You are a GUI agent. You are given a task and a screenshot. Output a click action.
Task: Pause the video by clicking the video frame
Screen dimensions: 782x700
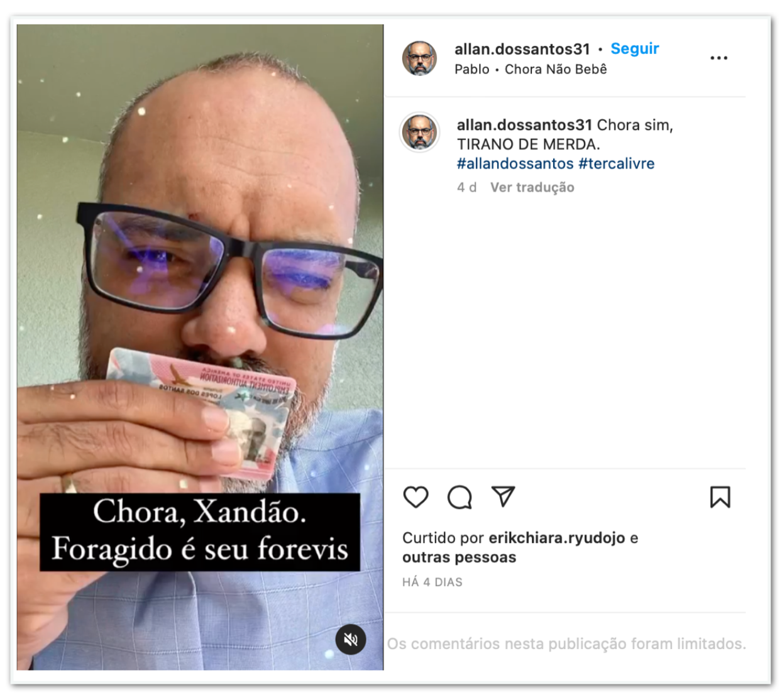click(x=200, y=251)
